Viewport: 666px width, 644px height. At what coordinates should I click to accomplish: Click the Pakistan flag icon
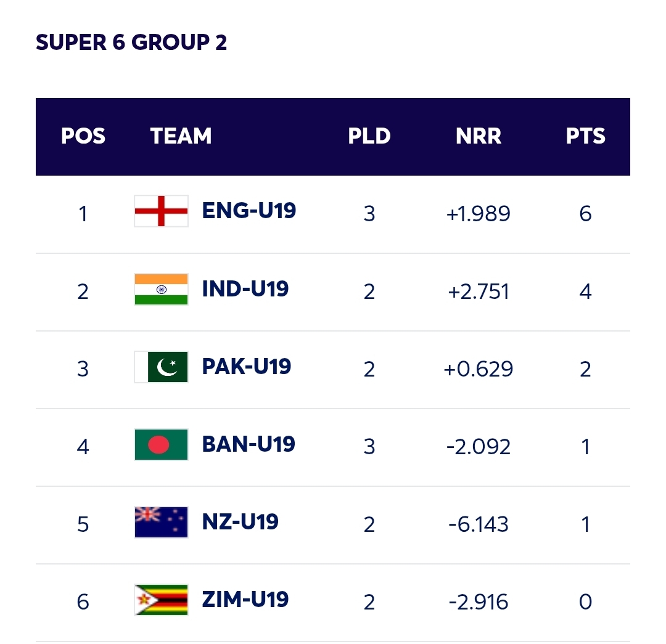[161, 367]
